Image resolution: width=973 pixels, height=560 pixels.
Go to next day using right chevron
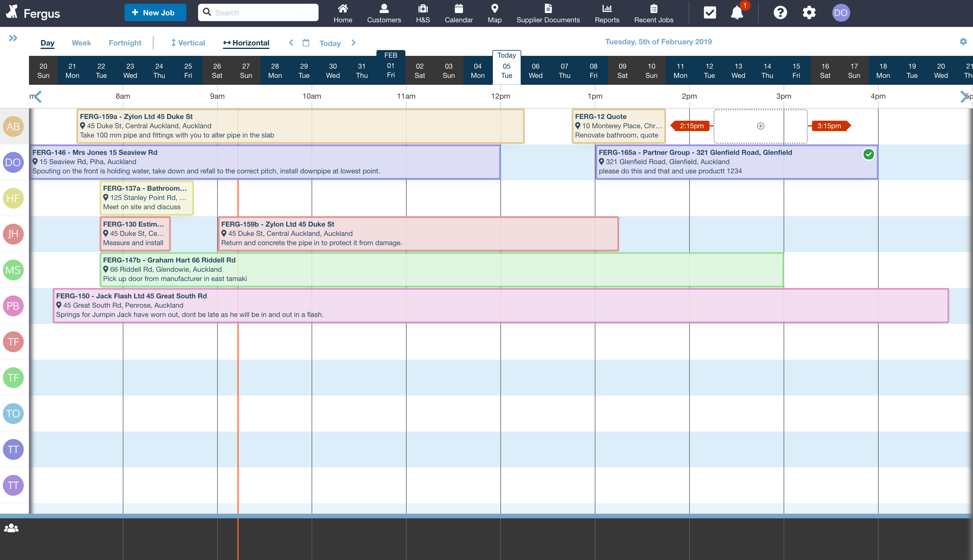pos(354,43)
